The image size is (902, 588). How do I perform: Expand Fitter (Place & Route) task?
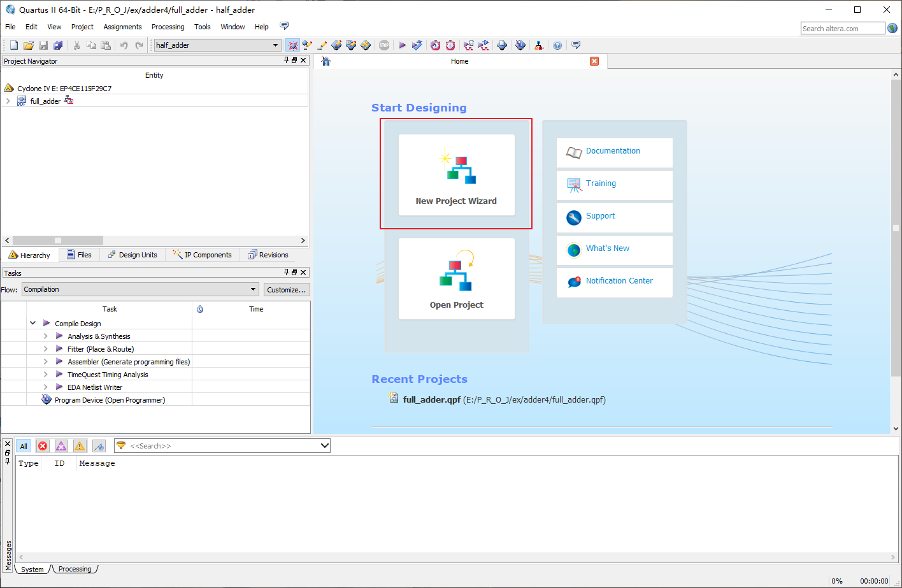pyautogui.click(x=45, y=348)
